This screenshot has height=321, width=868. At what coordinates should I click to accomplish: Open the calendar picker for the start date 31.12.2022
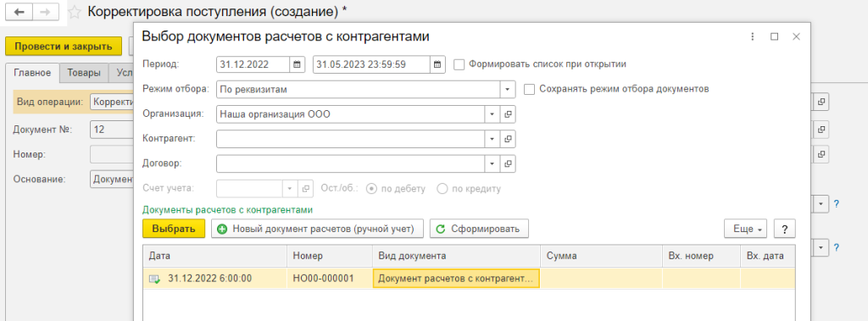297,64
